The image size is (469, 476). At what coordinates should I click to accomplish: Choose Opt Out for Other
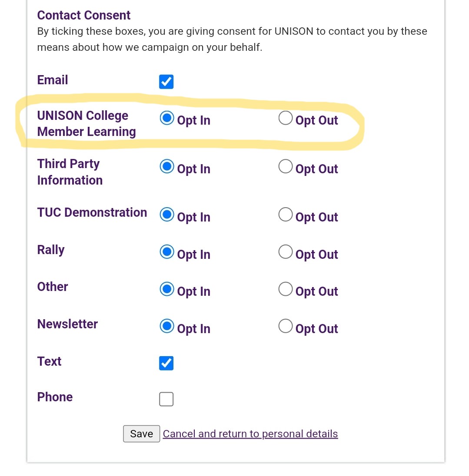[285, 289]
